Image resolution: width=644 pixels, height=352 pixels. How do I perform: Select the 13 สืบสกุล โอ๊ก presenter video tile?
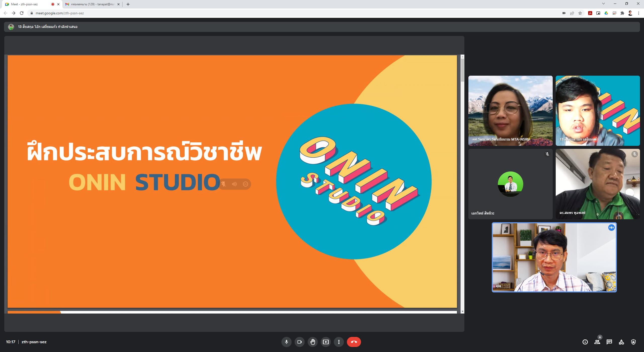coord(598,111)
